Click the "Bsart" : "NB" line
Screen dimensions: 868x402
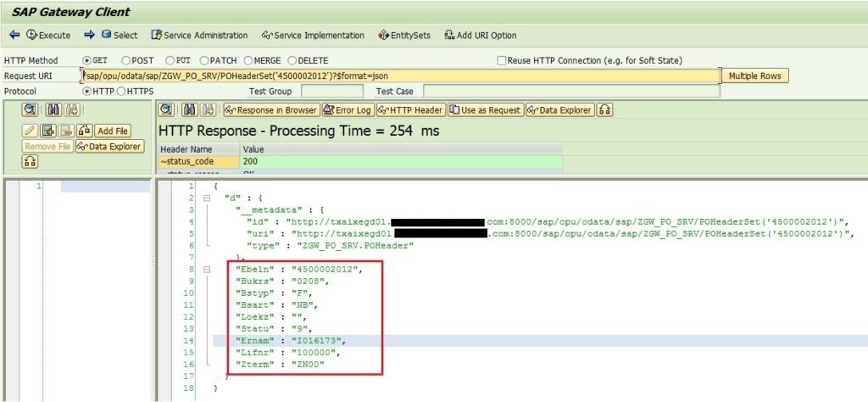click(x=277, y=305)
